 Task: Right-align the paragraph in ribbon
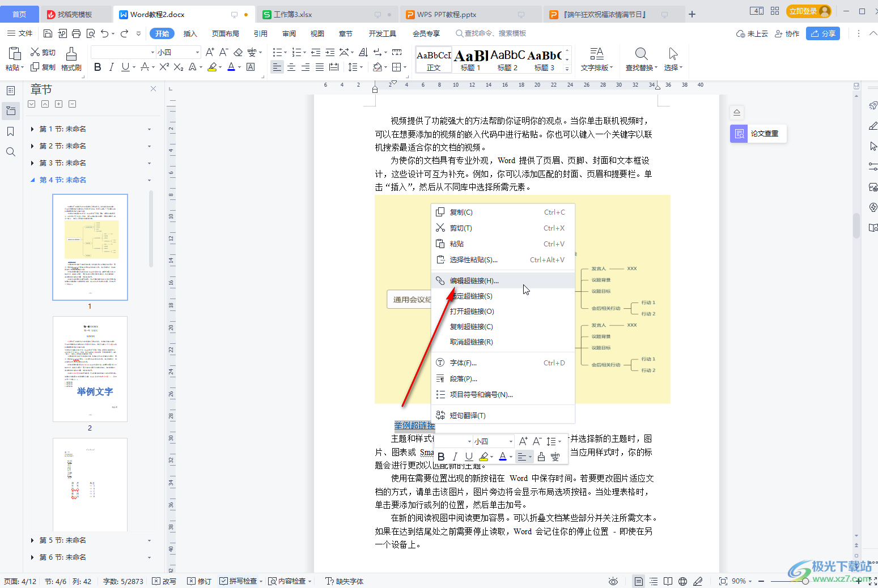(x=306, y=67)
